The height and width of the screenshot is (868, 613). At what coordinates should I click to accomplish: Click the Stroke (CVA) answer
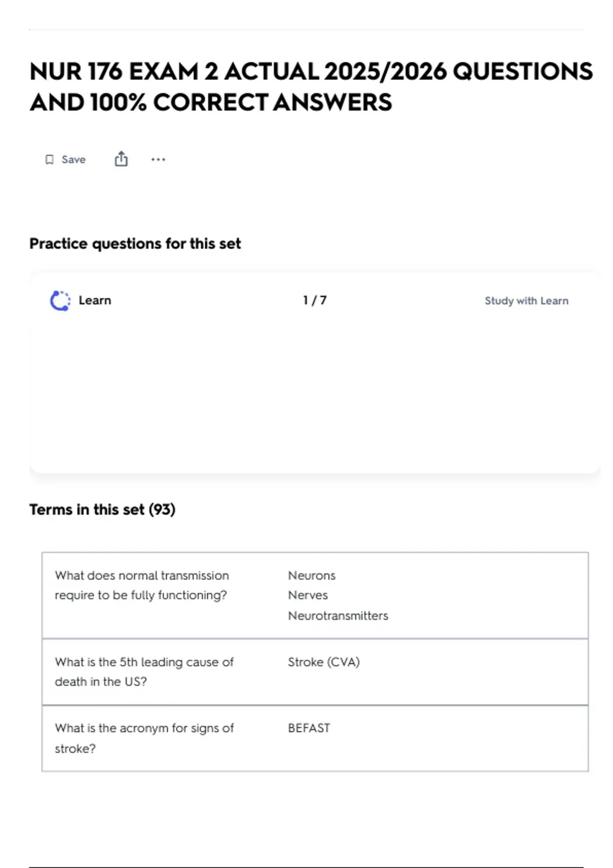pyautogui.click(x=324, y=662)
